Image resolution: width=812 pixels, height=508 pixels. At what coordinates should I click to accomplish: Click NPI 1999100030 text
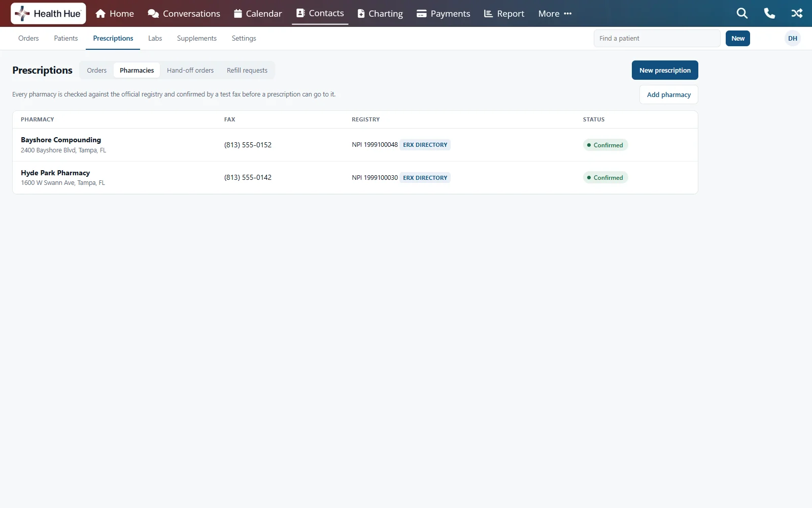[375, 178]
